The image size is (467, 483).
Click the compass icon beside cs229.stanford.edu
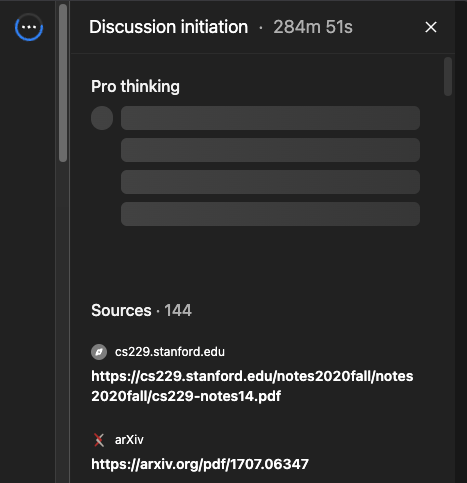click(99, 352)
